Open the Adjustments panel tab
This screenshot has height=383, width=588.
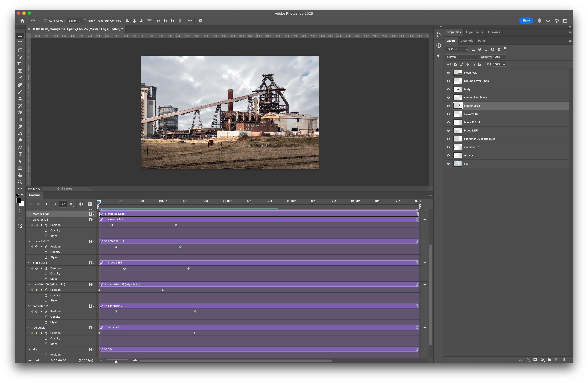coord(474,32)
